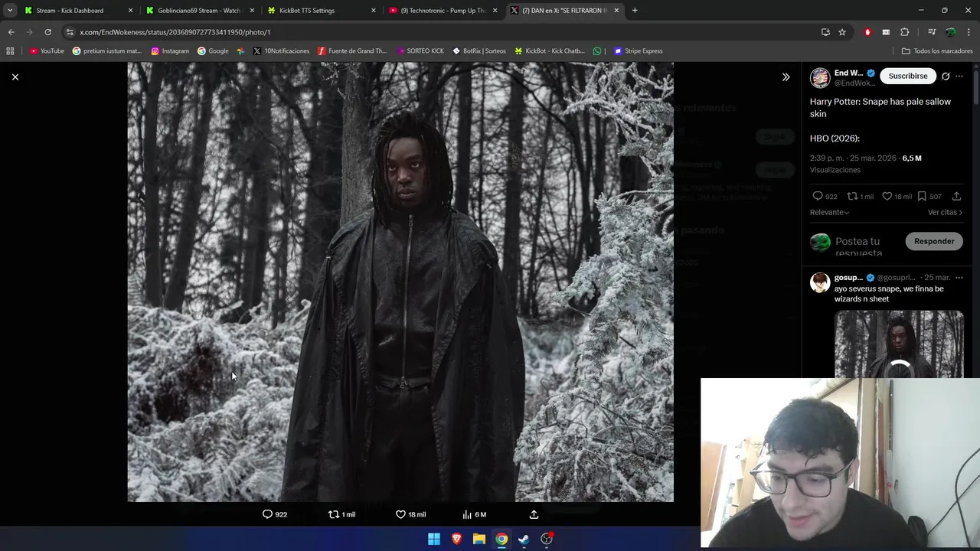
Task: Click the reply icon with 922 in side panel
Action: click(817, 196)
